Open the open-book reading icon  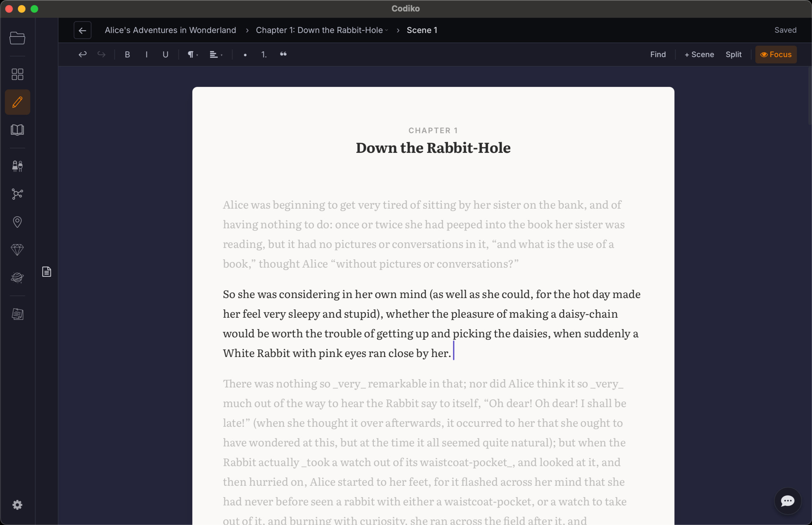coord(17,130)
